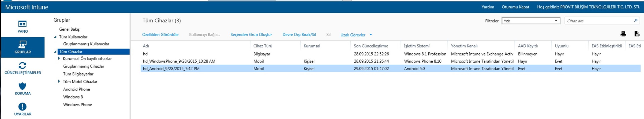This screenshot has width=644, height=119.
Task: Click the 29.09.2015 01:47:02 timestamp
Action: (x=371, y=69)
